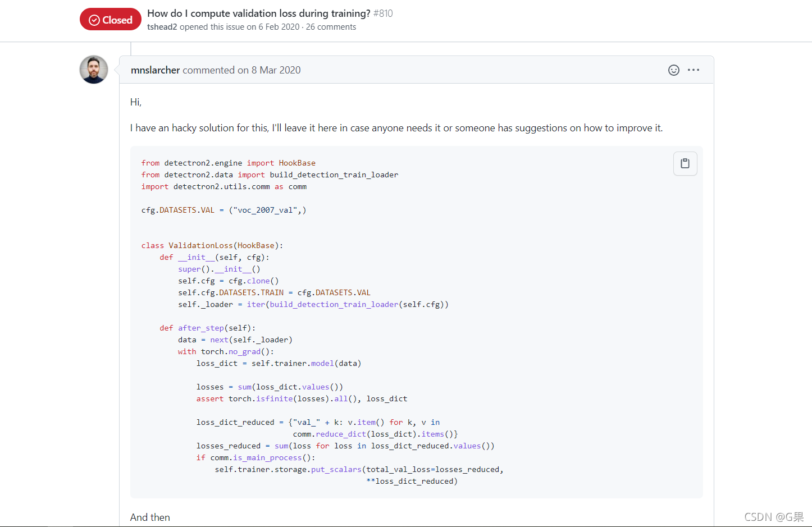The height and width of the screenshot is (527, 812).
Task: Click the 'And then' paragraph text
Action: point(150,517)
